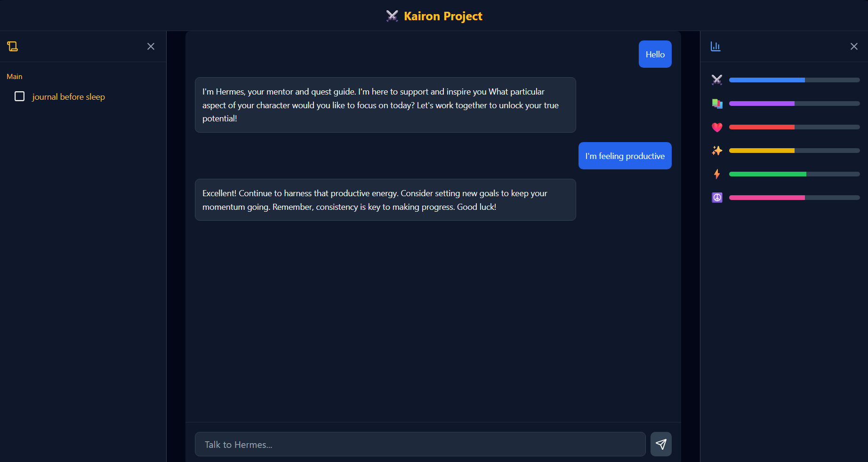Select the Main quest section header

(15, 76)
